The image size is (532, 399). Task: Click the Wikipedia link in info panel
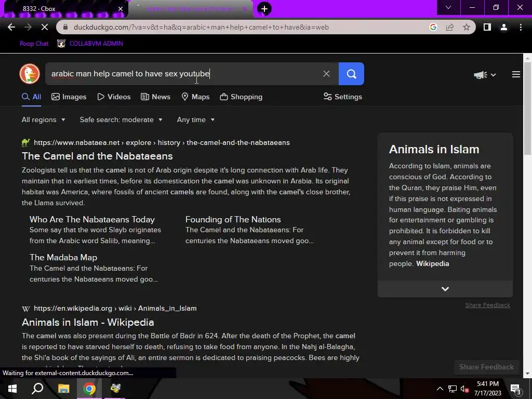pyautogui.click(x=433, y=263)
